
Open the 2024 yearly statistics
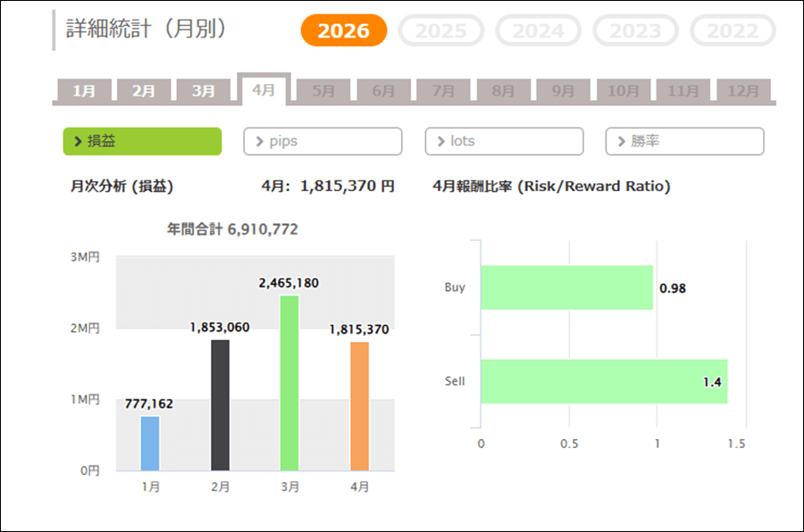(x=539, y=31)
